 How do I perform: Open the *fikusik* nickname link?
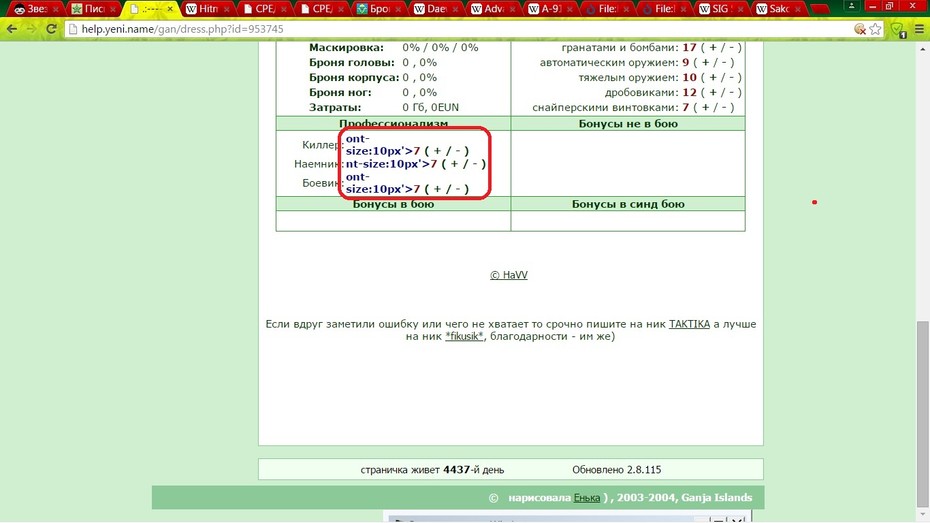click(464, 337)
